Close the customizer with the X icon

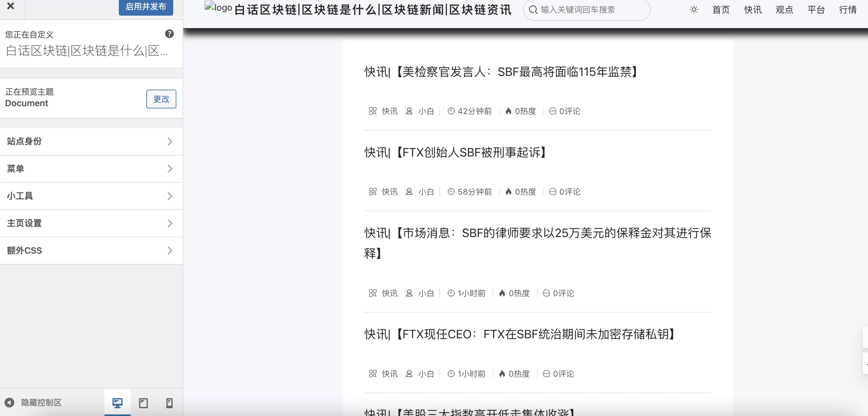point(11,6)
